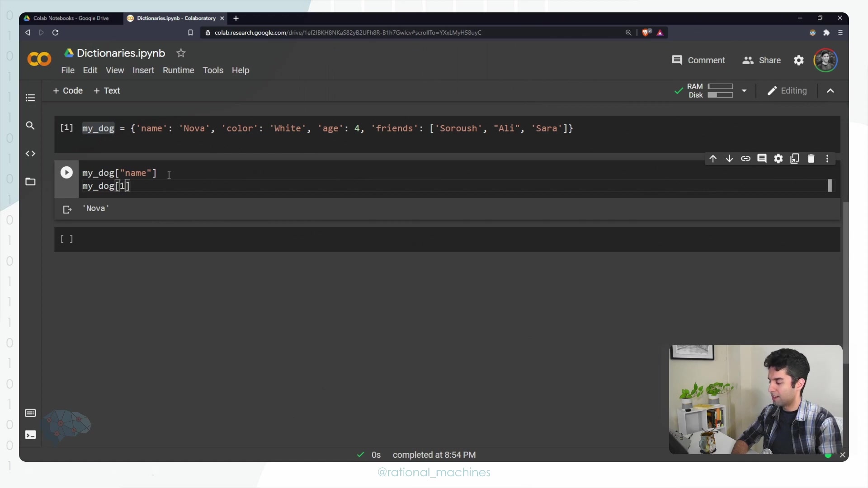Collapse the header with chevron arrow
868x488 pixels.
[x=830, y=91]
